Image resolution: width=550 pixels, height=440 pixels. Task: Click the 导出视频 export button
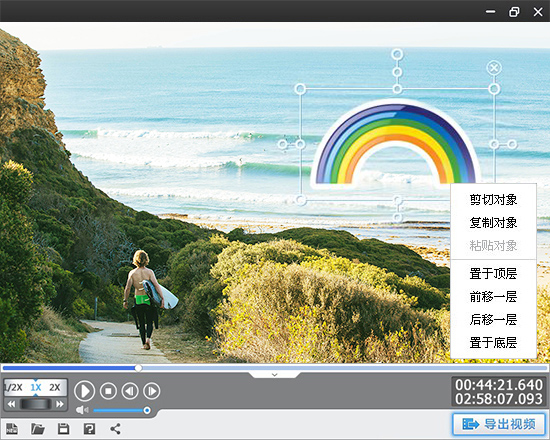499,424
